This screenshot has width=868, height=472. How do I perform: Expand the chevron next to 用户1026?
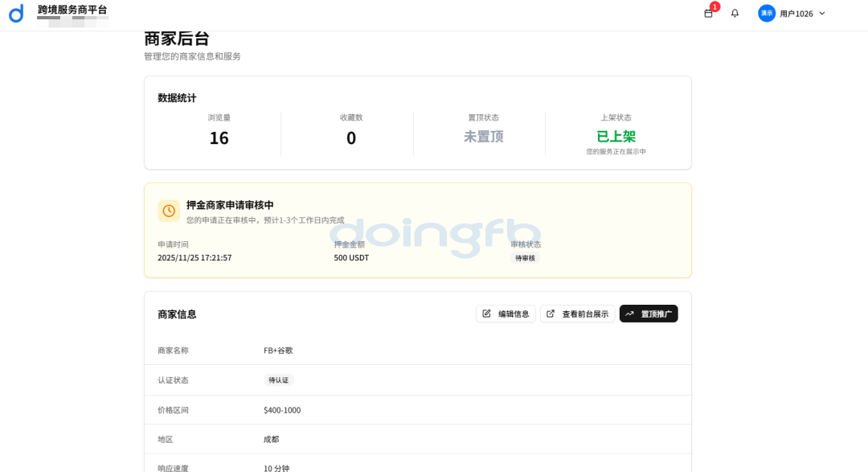click(x=822, y=13)
